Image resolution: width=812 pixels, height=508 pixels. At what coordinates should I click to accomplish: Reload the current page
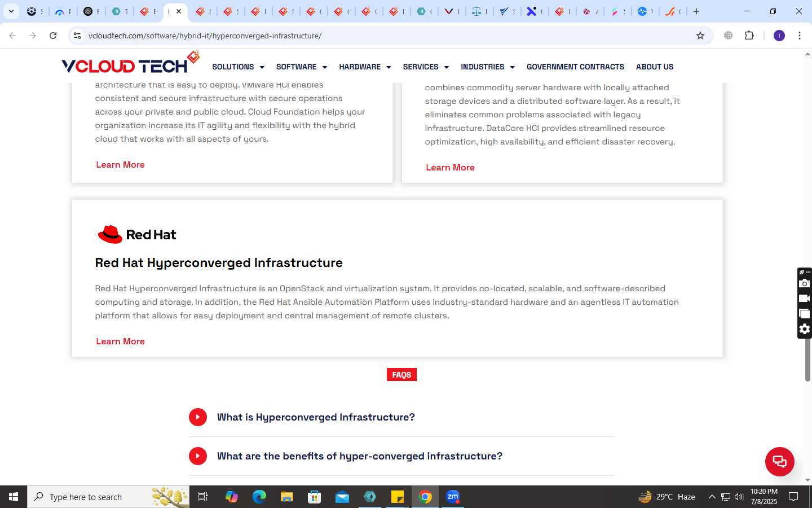(53, 36)
